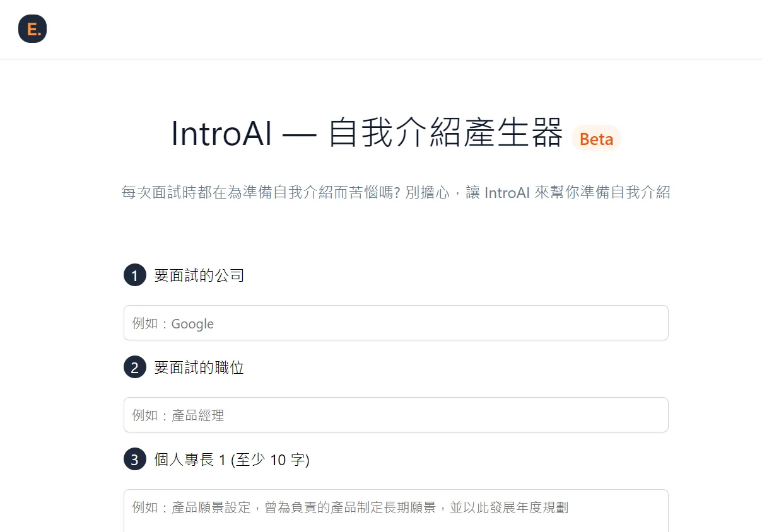This screenshot has height=532, width=762.
Task: Click the 個人專長 1 label text
Action: (189, 460)
